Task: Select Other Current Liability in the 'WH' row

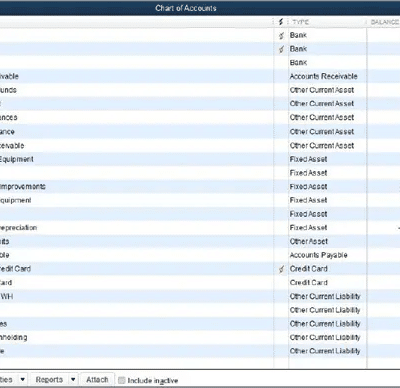Action: tap(325, 296)
